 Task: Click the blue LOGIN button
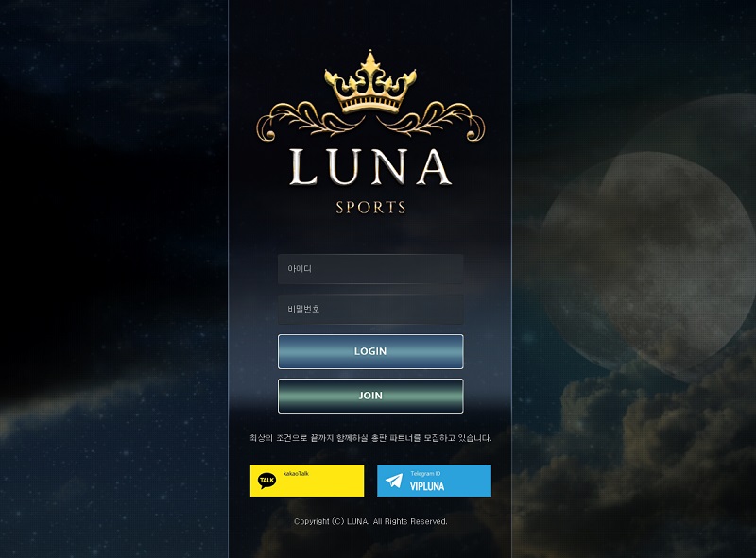coord(370,351)
